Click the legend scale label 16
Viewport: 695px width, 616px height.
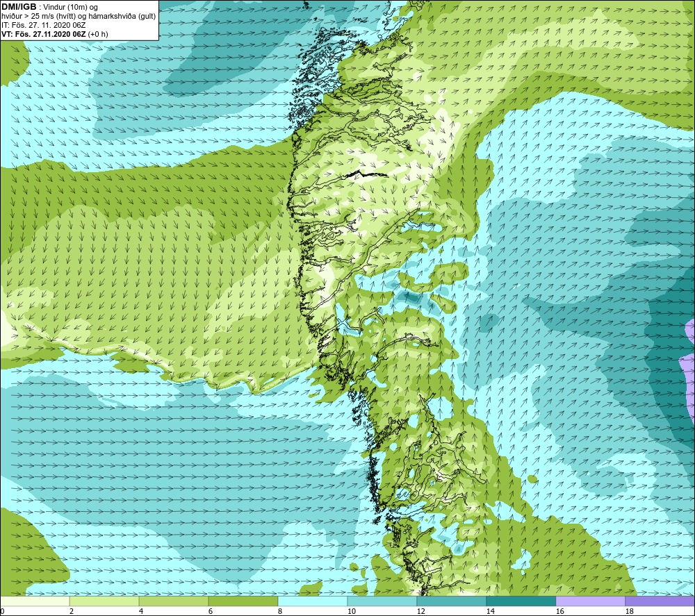[559, 611]
